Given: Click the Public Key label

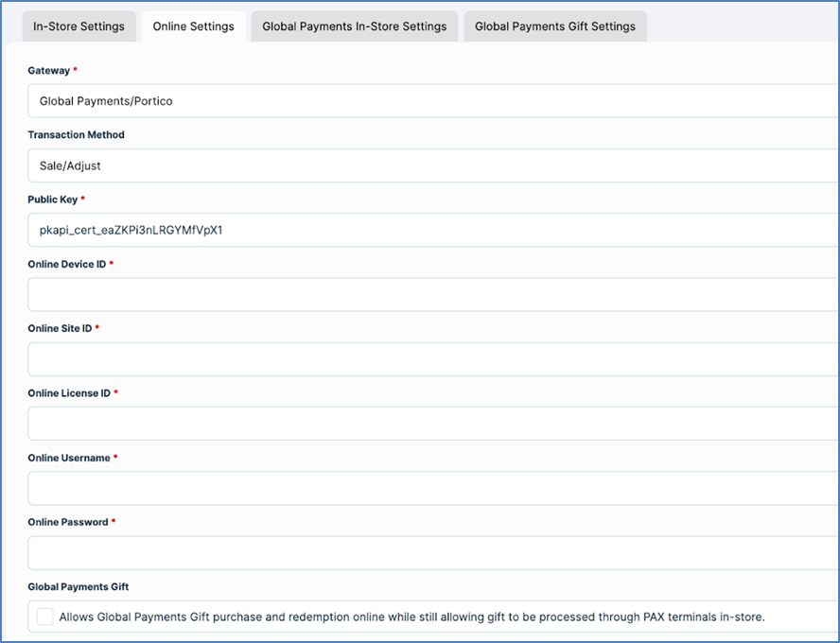Looking at the screenshot, I should (x=53, y=200).
